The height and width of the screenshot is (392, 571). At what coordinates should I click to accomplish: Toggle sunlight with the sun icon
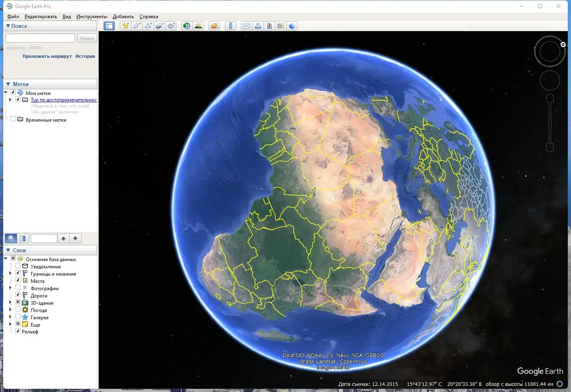coord(198,25)
